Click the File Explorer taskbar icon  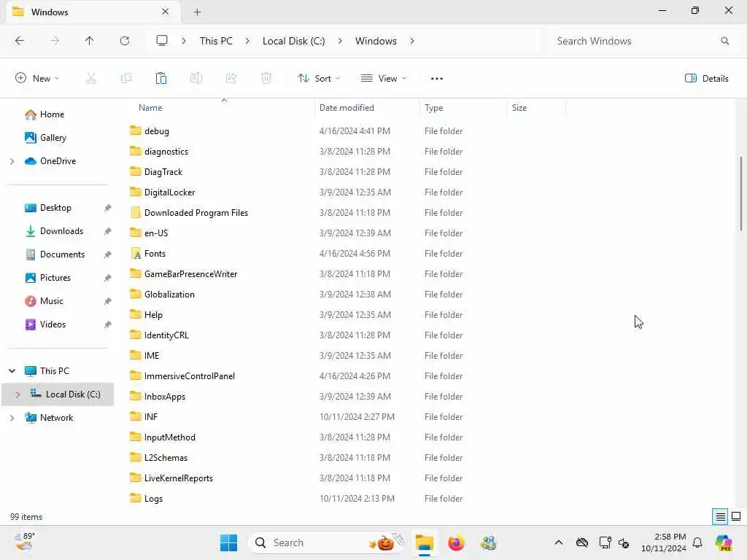(424, 542)
